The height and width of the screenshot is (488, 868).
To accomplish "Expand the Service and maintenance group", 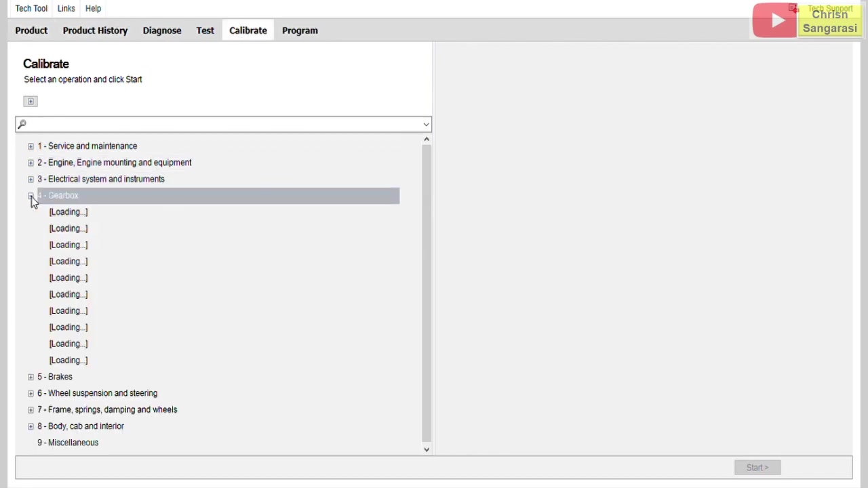I will [x=31, y=146].
